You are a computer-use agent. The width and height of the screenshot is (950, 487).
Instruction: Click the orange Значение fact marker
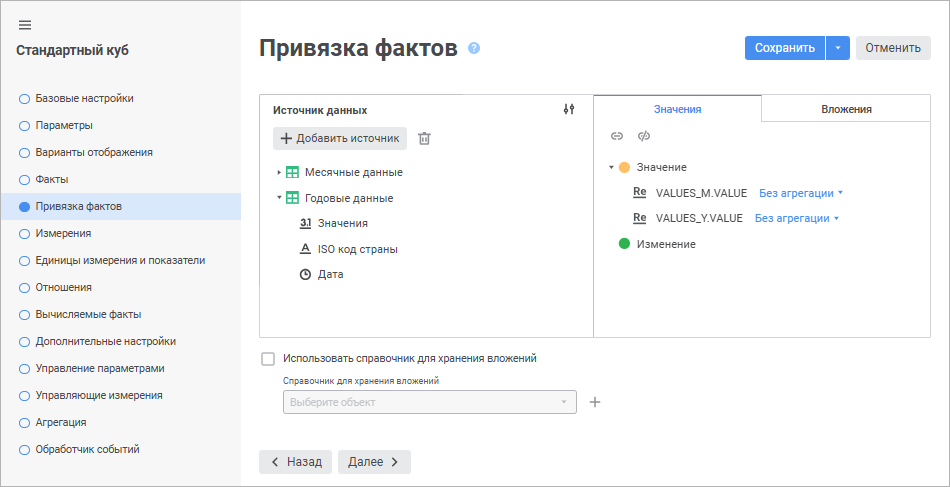(624, 167)
